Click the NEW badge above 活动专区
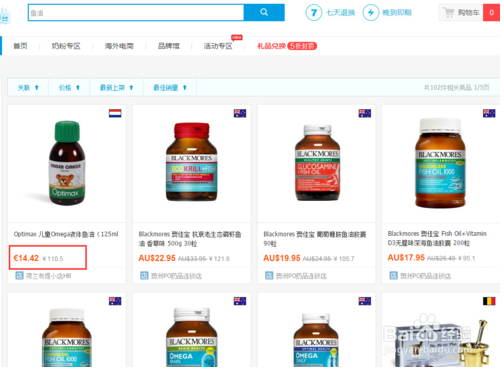 (237, 37)
